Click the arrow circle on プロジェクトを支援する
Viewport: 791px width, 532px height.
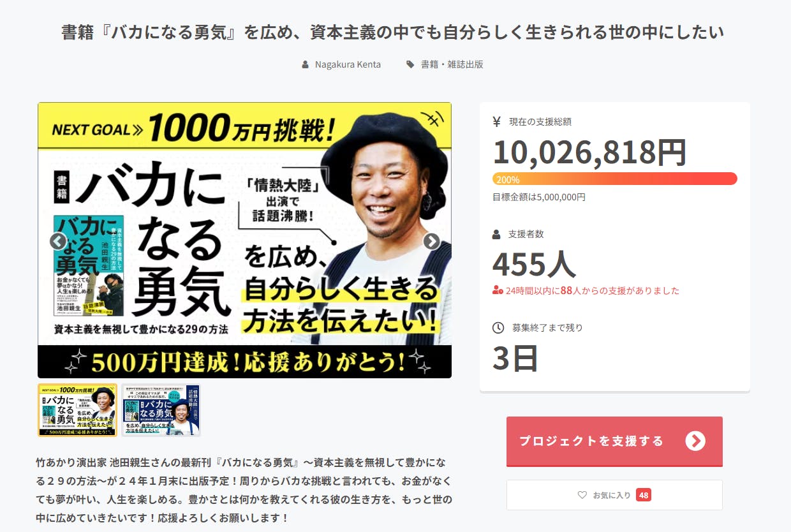pos(695,441)
